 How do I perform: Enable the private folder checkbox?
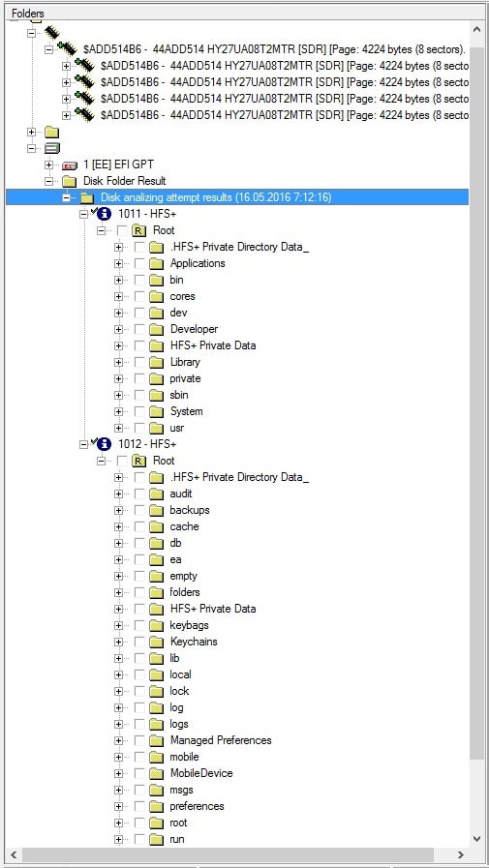(139, 378)
